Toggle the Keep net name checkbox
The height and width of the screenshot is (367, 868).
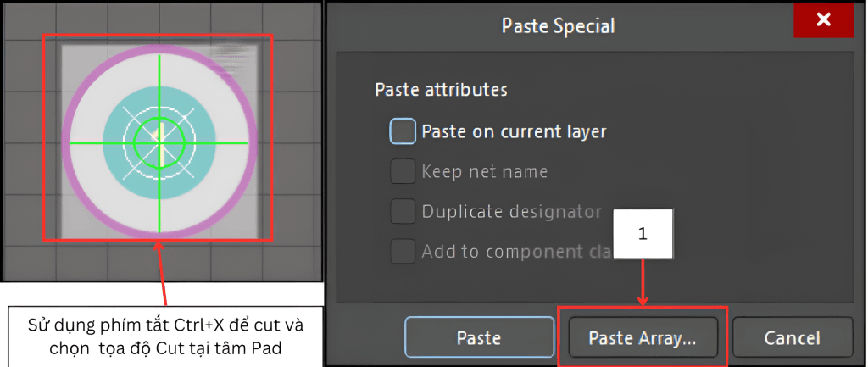point(403,172)
